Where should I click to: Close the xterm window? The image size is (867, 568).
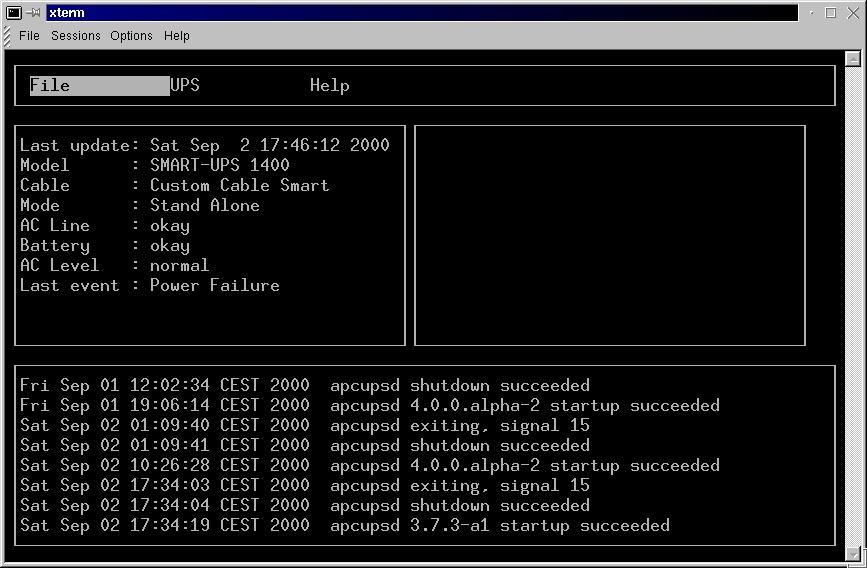(851, 13)
